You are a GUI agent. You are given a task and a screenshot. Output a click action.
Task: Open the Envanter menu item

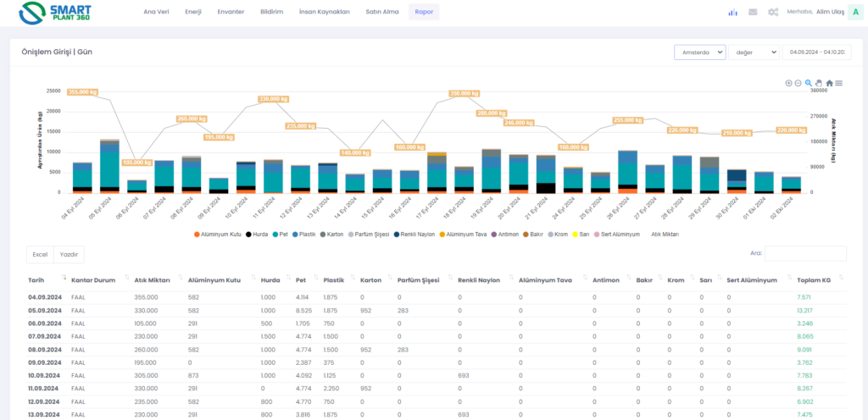pyautogui.click(x=231, y=12)
